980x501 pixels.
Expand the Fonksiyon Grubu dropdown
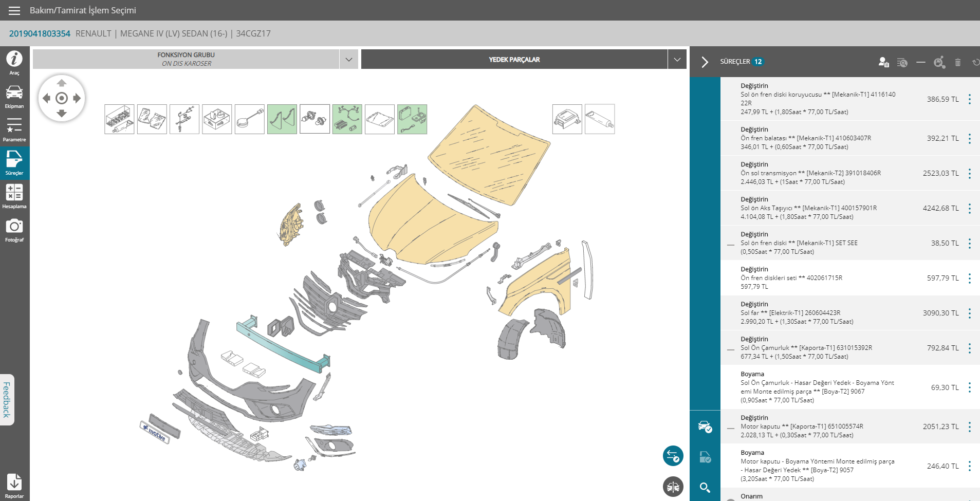(349, 60)
